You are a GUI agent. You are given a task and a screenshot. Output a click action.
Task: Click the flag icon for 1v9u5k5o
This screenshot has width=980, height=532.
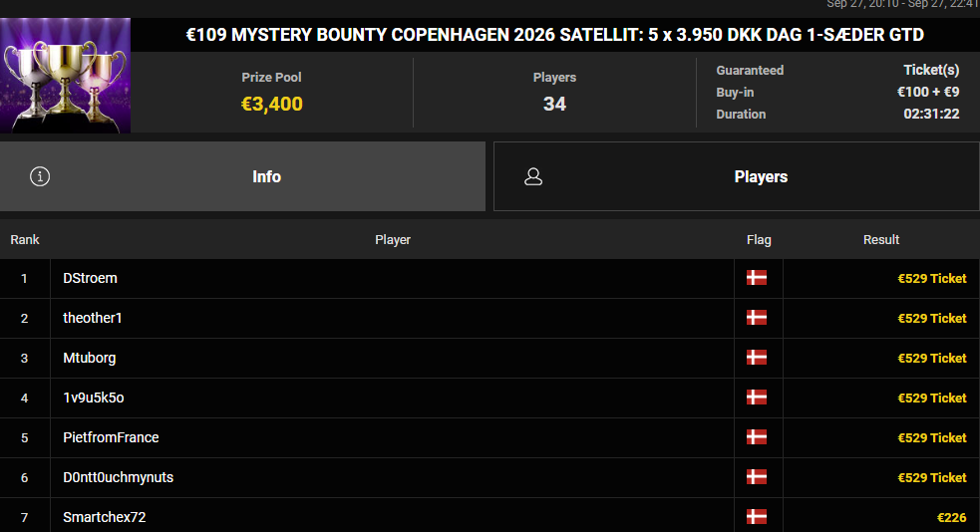(x=757, y=398)
